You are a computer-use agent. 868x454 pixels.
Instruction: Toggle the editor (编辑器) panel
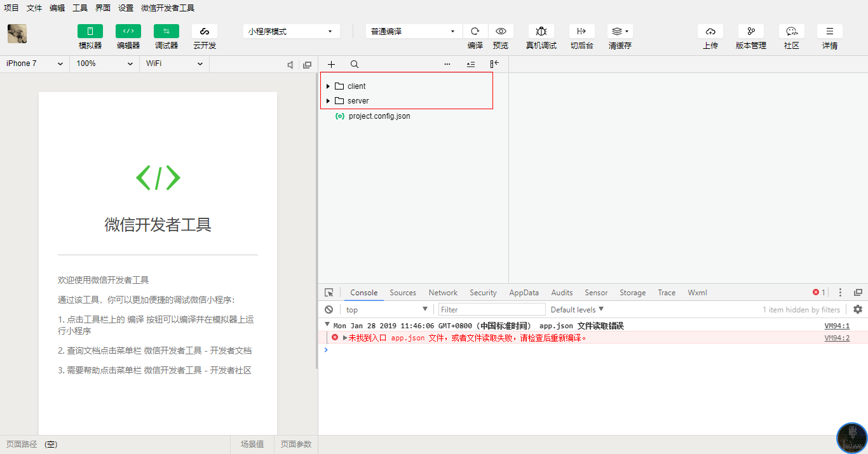pyautogui.click(x=128, y=31)
